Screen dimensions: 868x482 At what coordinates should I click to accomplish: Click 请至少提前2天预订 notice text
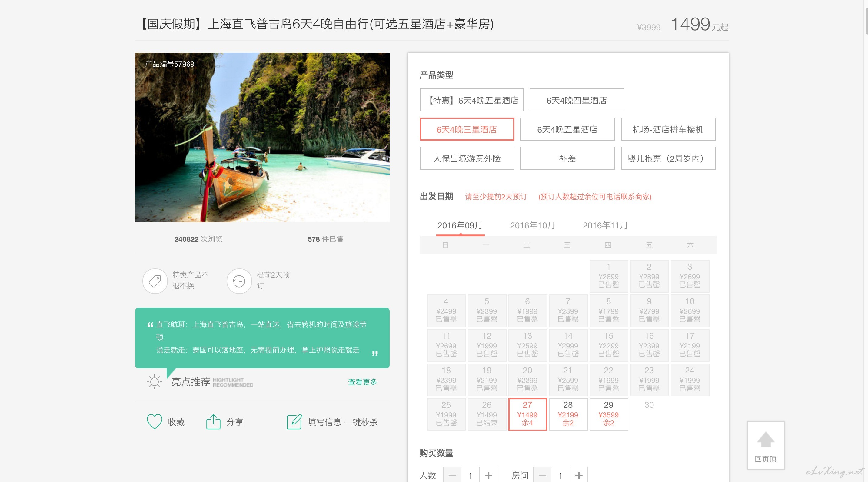click(x=496, y=197)
